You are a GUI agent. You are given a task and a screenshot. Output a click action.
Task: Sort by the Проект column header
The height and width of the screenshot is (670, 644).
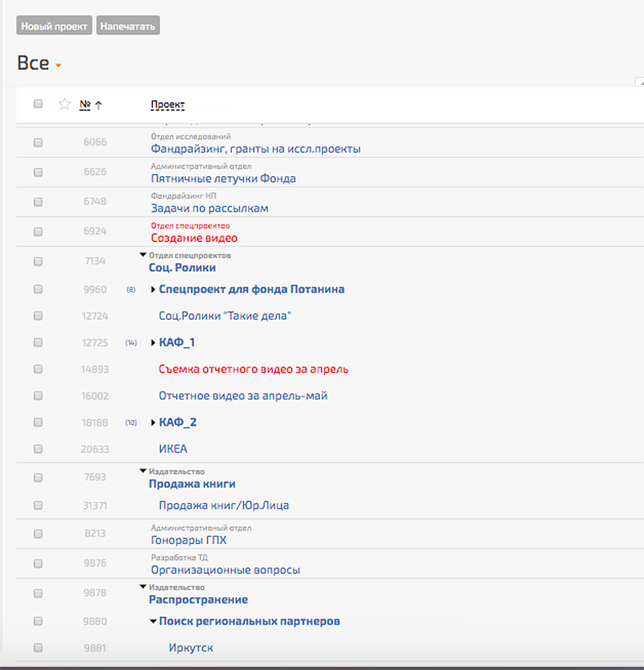167,105
